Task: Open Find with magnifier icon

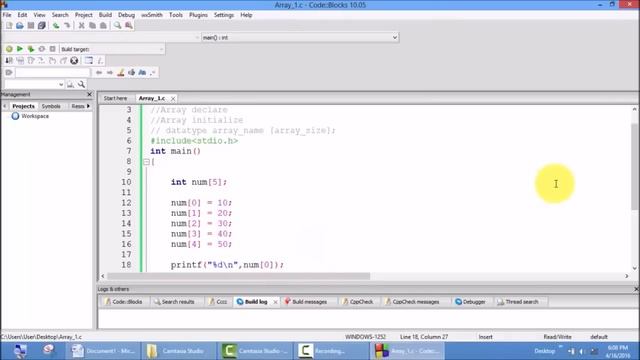Action: click(118, 26)
